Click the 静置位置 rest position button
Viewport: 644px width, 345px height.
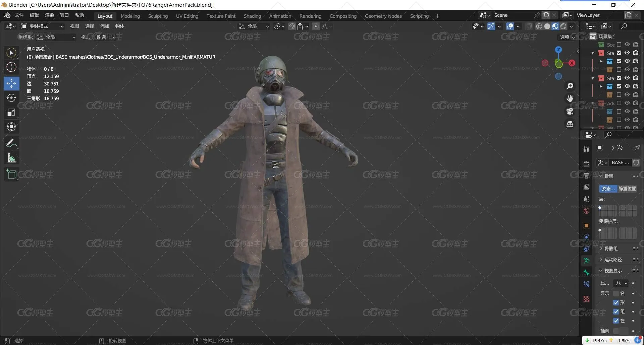[x=627, y=189]
